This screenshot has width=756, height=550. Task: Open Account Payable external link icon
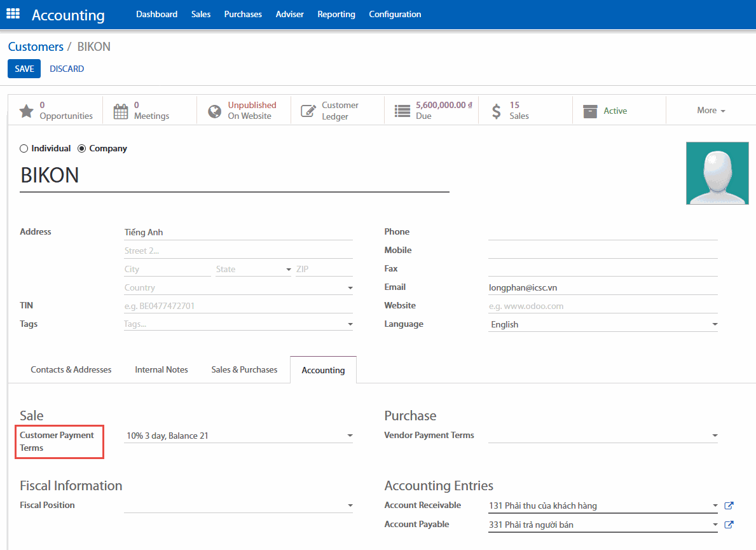point(729,525)
